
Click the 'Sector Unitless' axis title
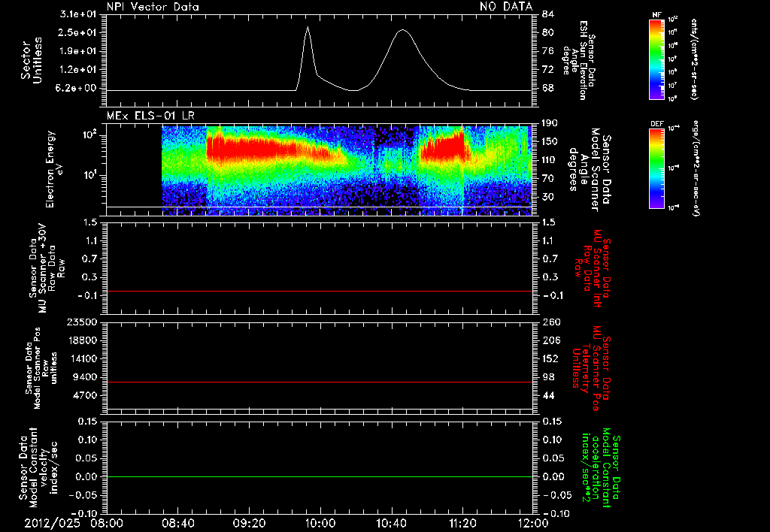coord(32,60)
